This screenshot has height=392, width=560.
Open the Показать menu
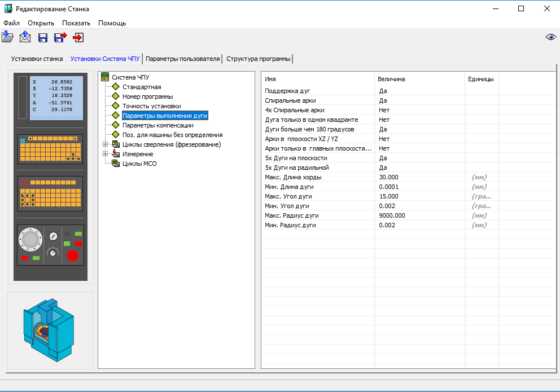[x=76, y=23]
